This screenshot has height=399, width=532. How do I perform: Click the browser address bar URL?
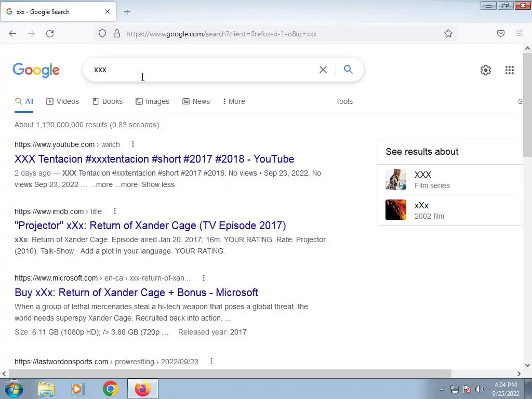pos(221,34)
